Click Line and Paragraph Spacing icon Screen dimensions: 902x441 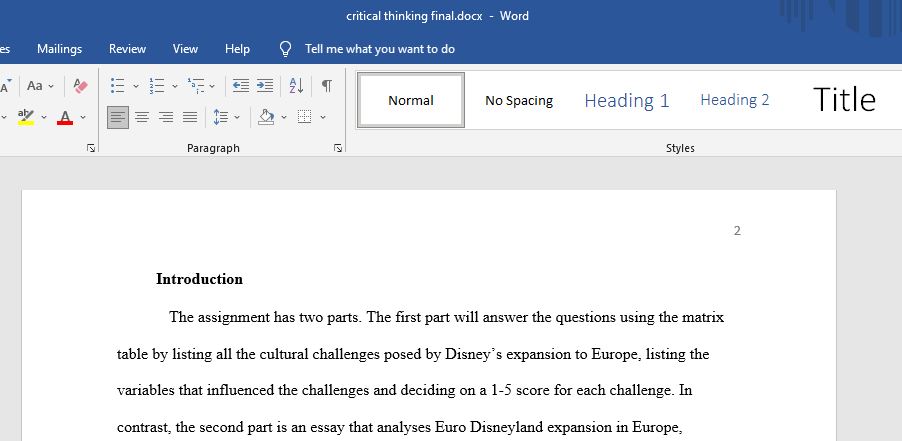pyautogui.click(x=220, y=118)
